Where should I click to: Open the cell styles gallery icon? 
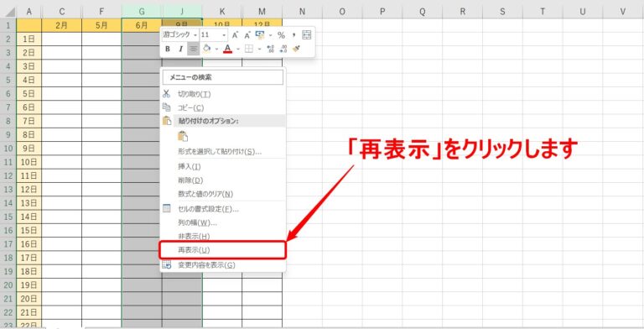(x=260, y=35)
